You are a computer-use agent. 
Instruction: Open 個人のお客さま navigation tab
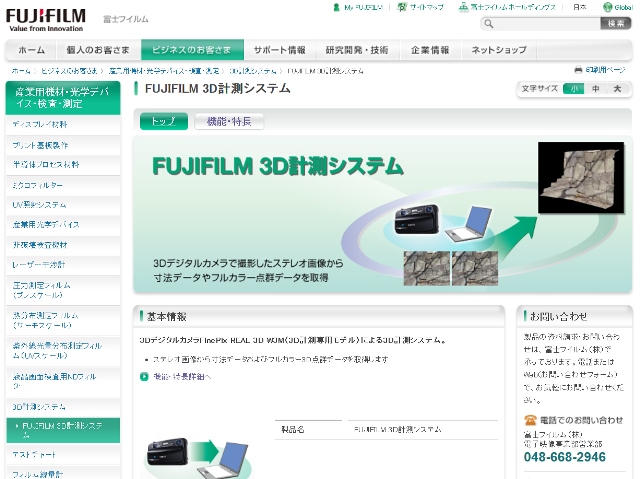pos(98,50)
